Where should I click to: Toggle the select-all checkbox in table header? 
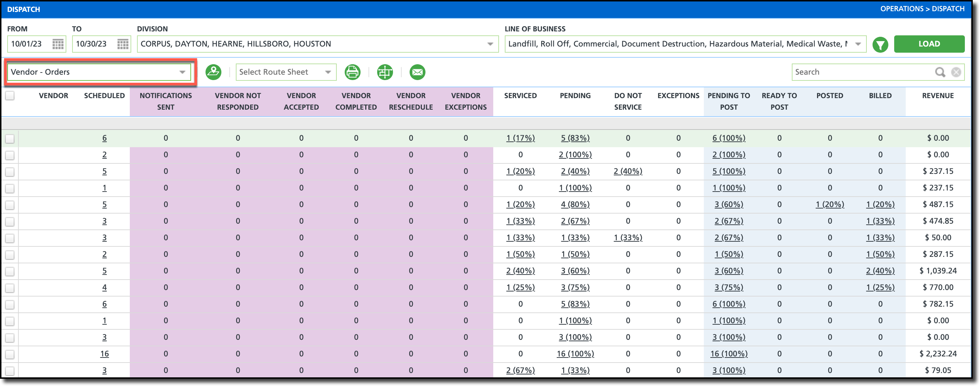[10, 96]
